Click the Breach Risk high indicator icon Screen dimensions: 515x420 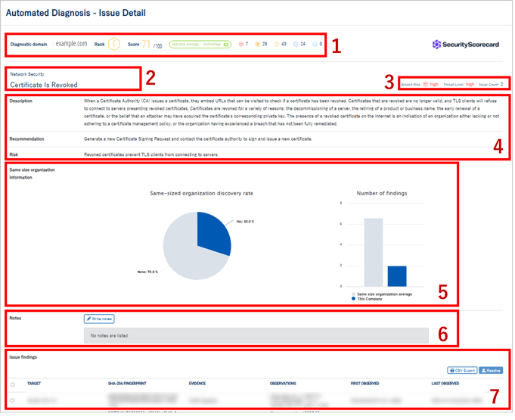[426, 85]
